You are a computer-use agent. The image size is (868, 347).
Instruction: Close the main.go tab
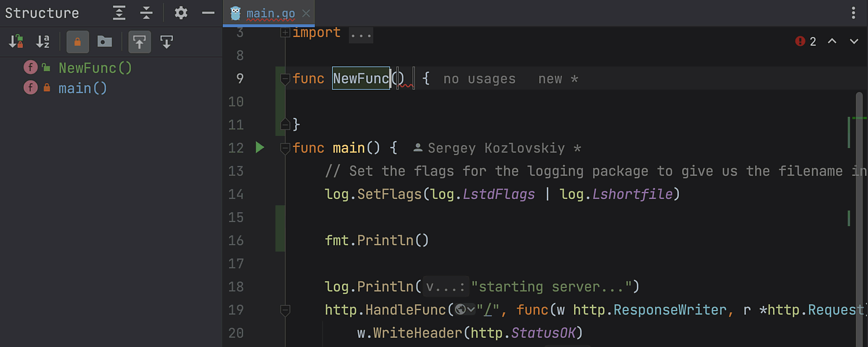(306, 13)
